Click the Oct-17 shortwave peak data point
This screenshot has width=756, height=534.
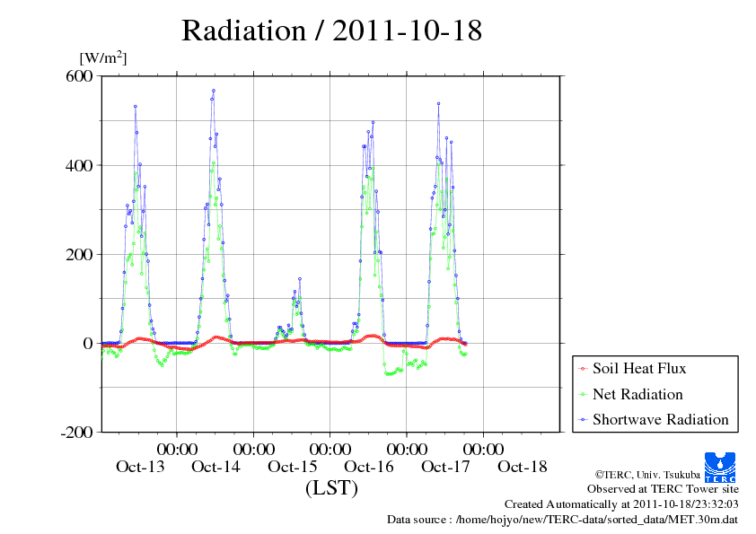(438, 103)
